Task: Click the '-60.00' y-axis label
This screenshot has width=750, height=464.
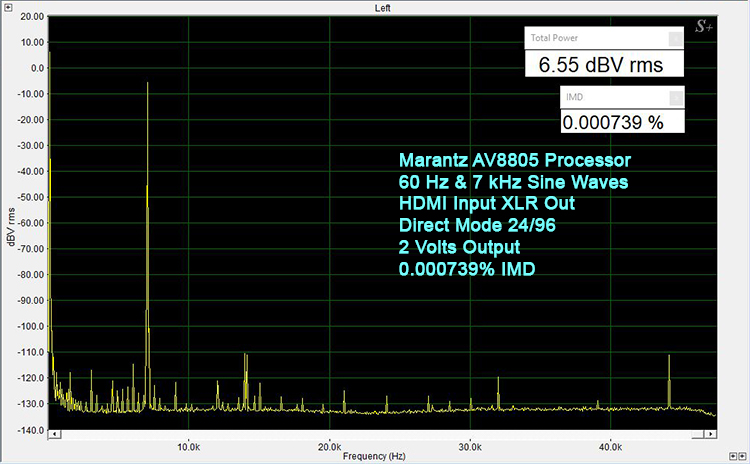Action: coord(31,223)
